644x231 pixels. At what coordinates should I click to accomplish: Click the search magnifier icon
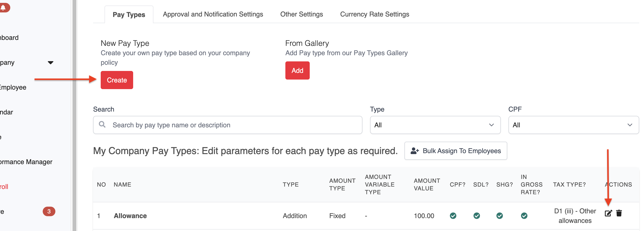tap(102, 124)
